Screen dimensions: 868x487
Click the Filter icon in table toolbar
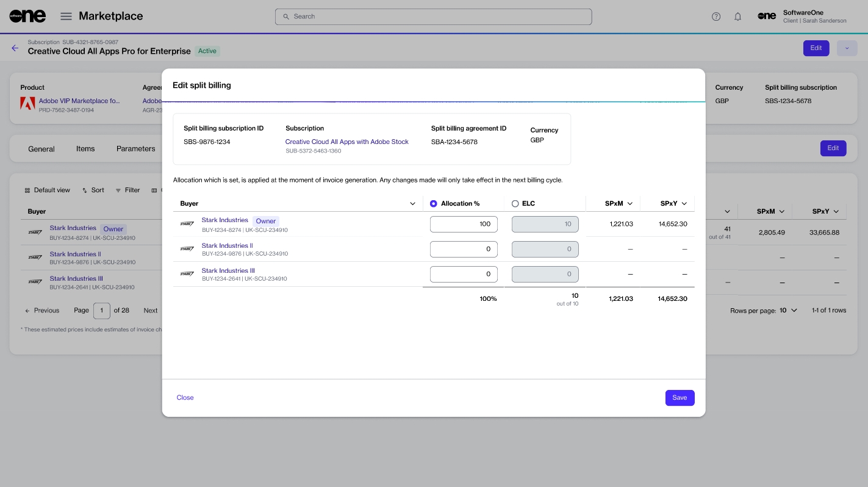point(118,190)
